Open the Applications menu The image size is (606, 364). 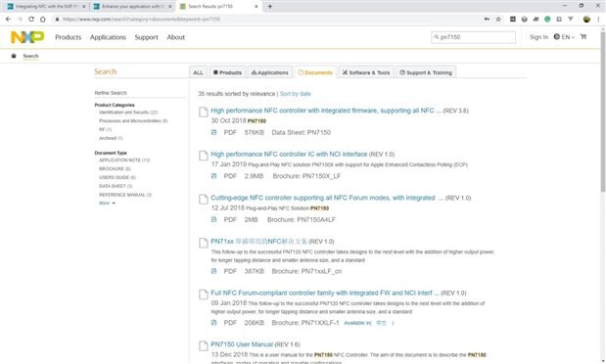pos(109,37)
